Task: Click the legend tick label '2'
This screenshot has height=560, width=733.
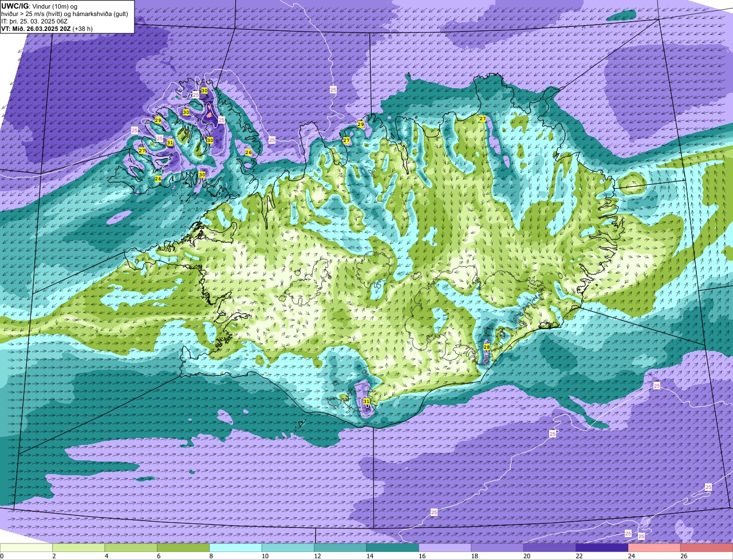Action: (x=53, y=556)
